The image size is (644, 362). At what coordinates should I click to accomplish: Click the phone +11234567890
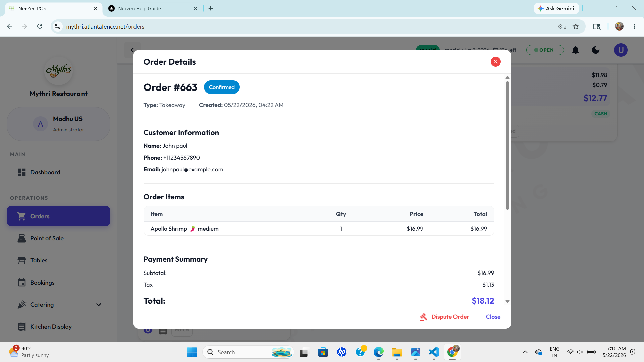[181, 158]
